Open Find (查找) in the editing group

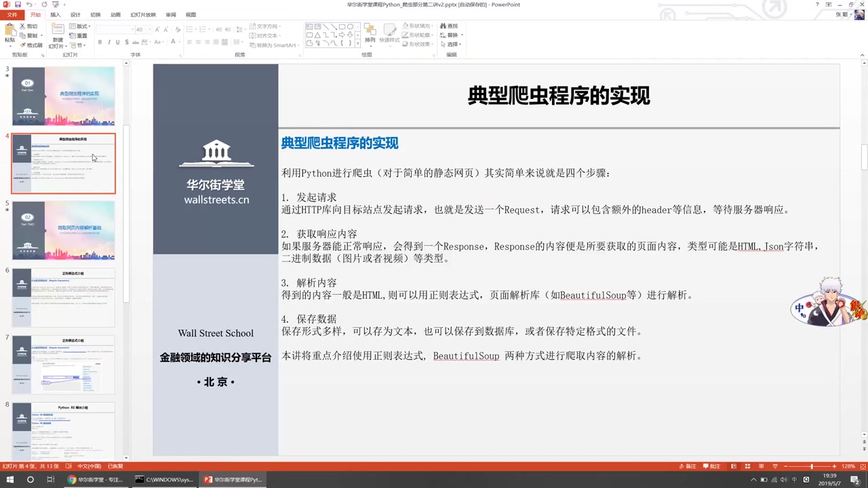point(451,26)
